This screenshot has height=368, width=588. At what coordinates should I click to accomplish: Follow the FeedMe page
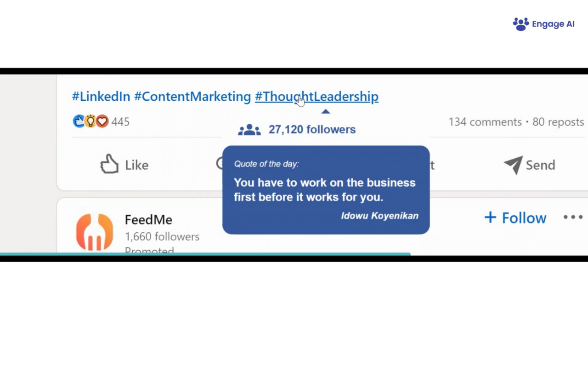click(515, 218)
